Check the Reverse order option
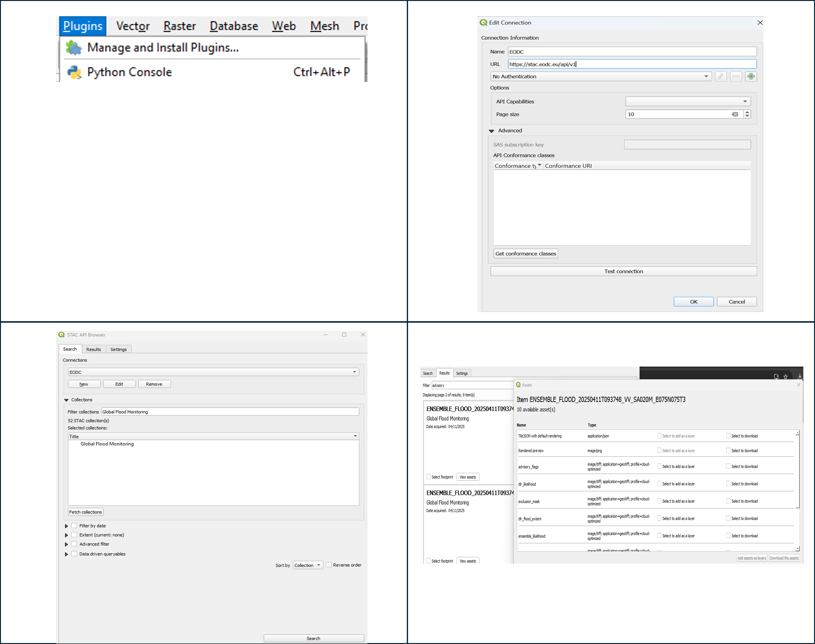The height and width of the screenshot is (644, 815). coord(329,565)
